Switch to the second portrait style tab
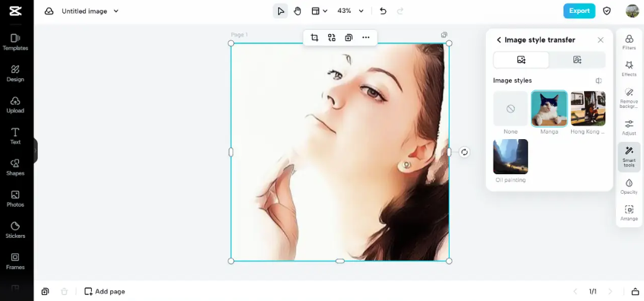This screenshot has height=301, width=644. [x=577, y=60]
